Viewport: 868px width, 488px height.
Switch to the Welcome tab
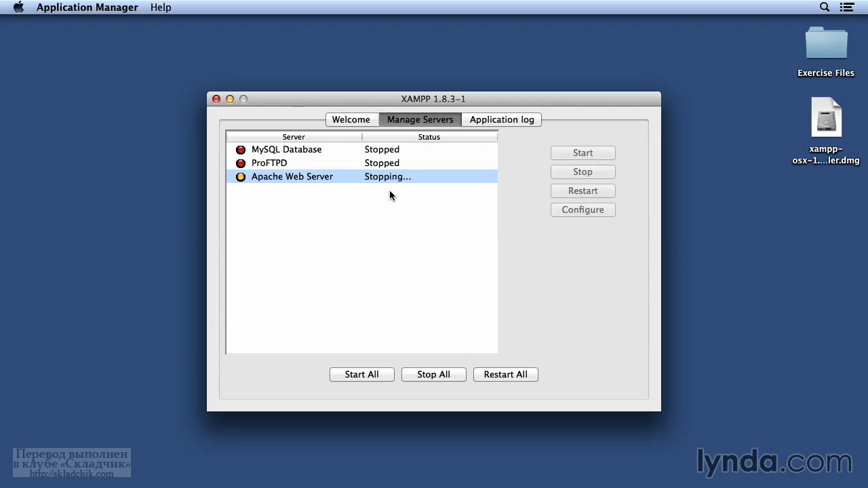click(351, 120)
